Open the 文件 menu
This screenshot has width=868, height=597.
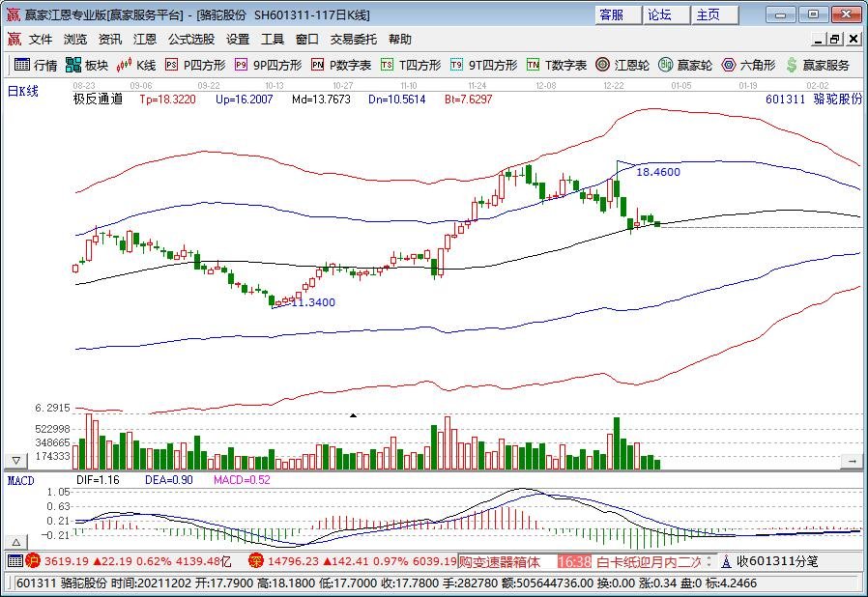pyautogui.click(x=41, y=39)
